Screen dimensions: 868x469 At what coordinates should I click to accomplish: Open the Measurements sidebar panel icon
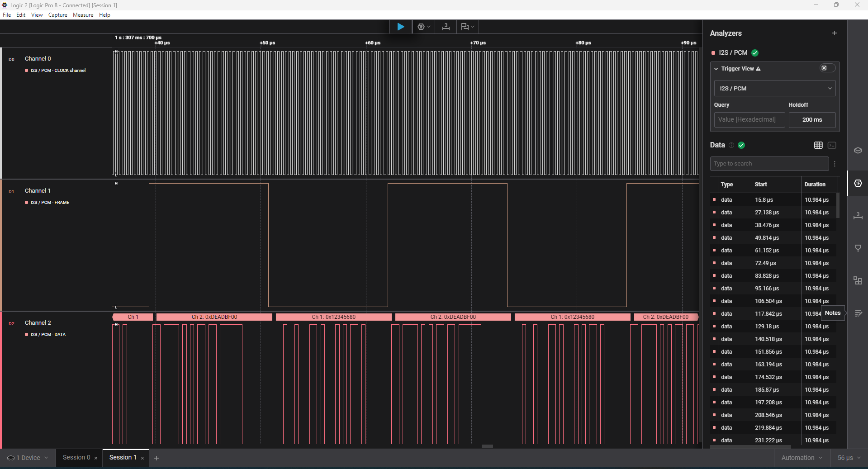point(858,216)
